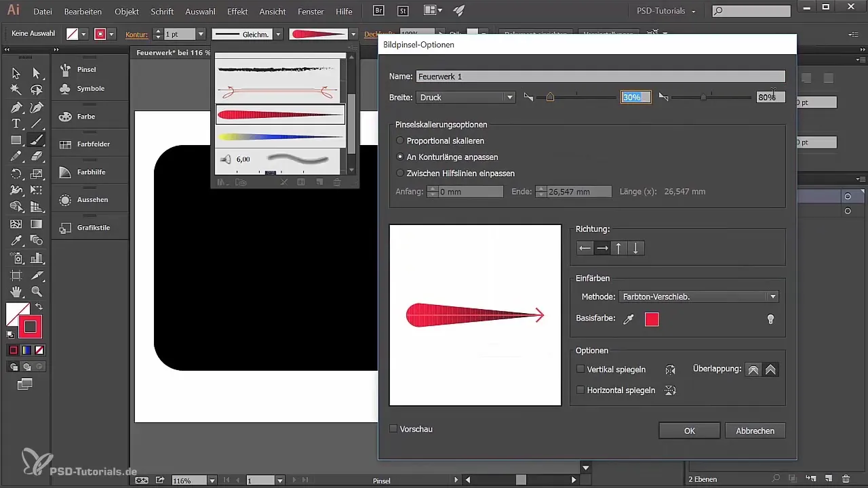Enable the Vorschau checkbox

[394, 429]
